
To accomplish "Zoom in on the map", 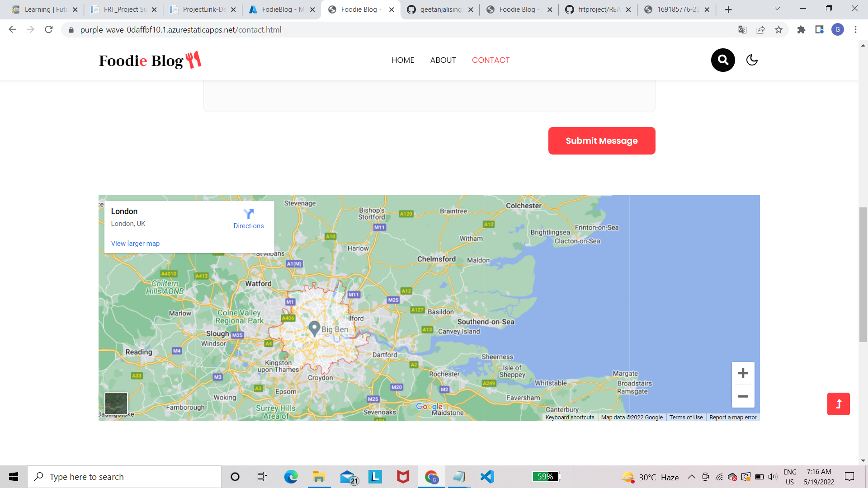I will coord(743,373).
